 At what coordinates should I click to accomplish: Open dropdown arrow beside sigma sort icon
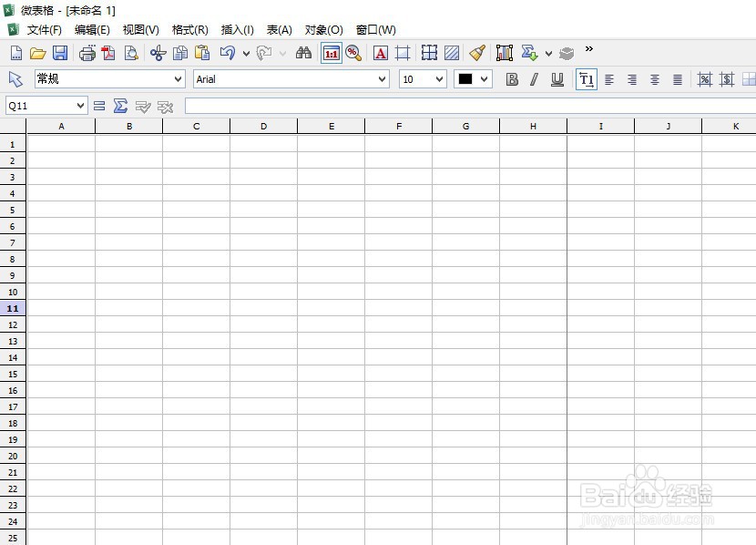(x=548, y=54)
